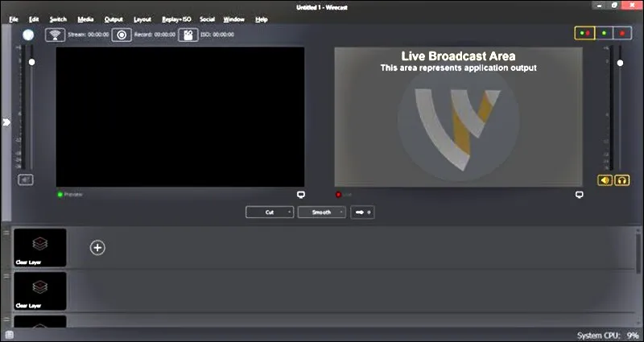Select the Smooth transition button
Viewport: 644px width, 342px height.
(321, 212)
